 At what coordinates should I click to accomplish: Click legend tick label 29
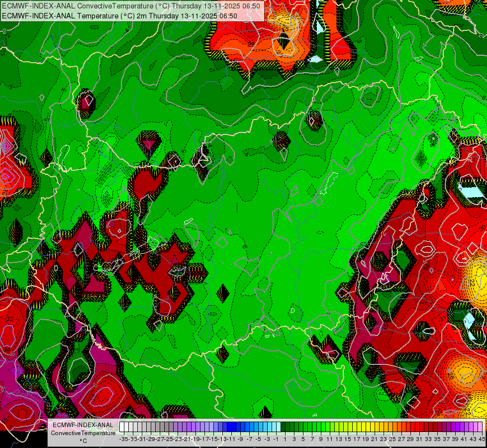point(410,439)
